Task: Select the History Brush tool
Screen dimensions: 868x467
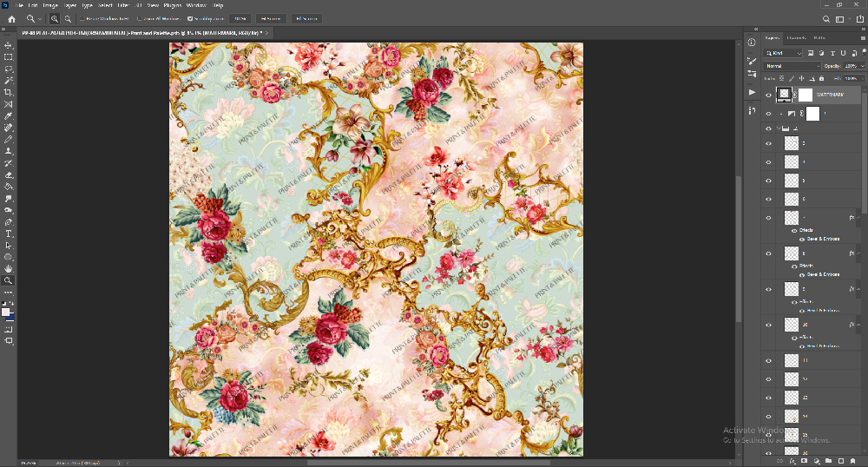Action: pyautogui.click(x=9, y=163)
